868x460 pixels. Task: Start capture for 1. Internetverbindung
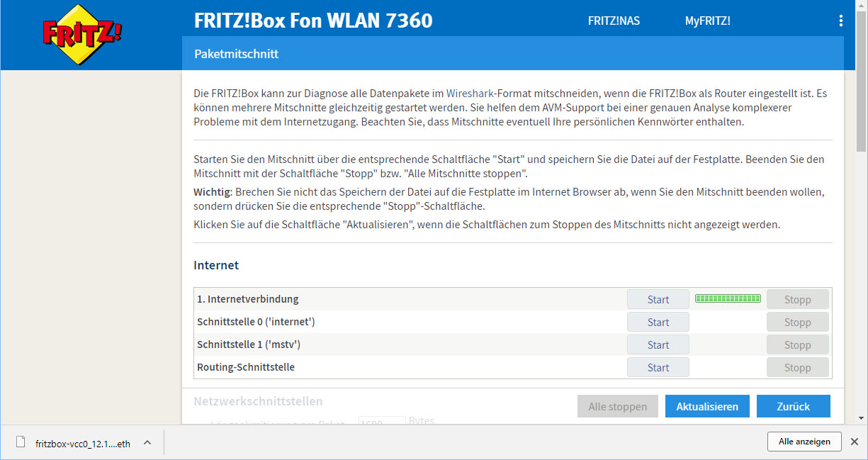658,299
